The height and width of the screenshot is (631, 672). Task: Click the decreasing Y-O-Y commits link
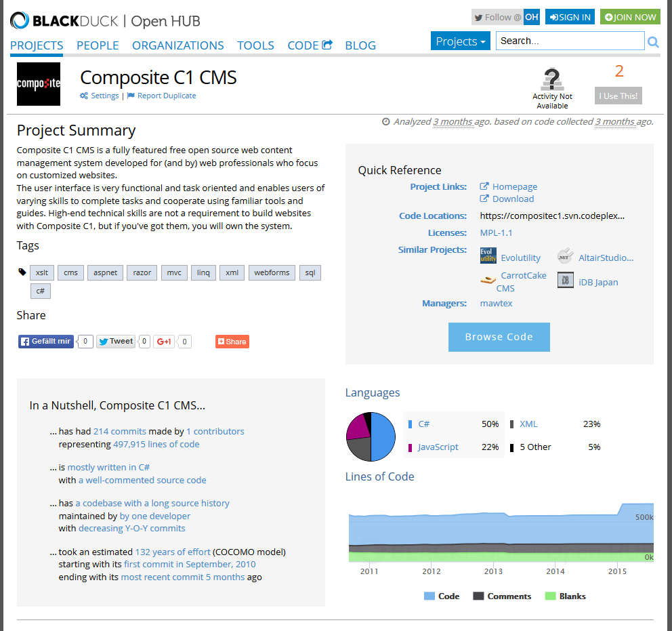132,528
